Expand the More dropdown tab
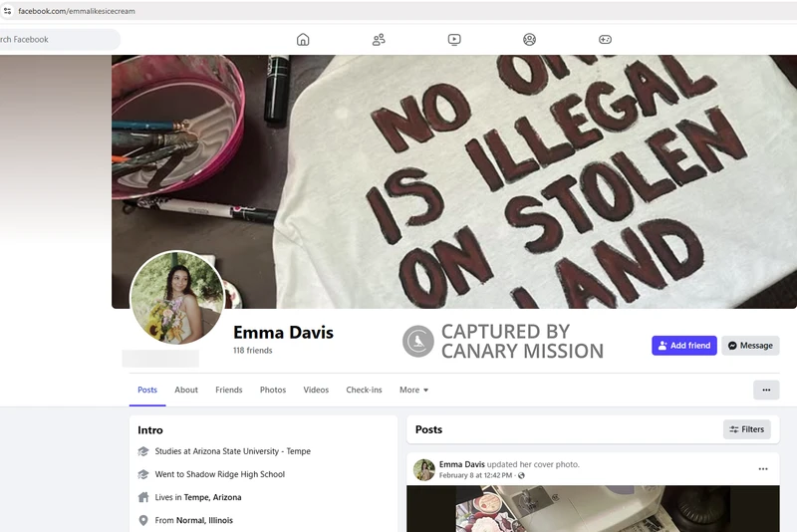This screenshot has width=797, height=532. 413,390
